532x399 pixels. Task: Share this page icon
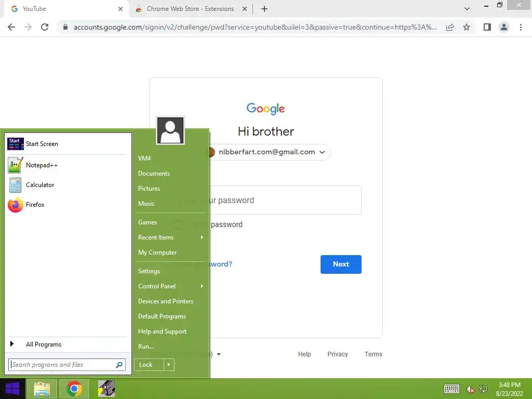click(450, 27)
